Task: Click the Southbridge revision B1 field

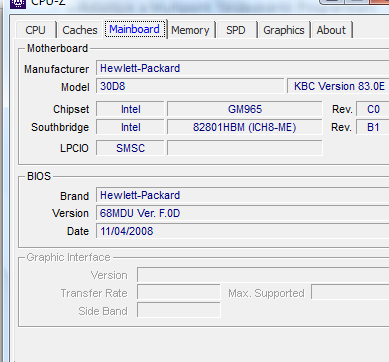Action: (373, 127)
